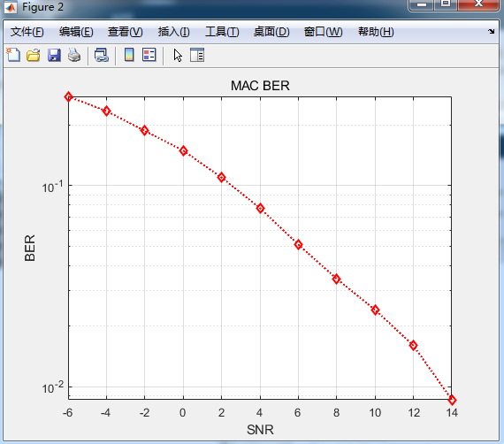
Task: Dock figure using arrow at menu bar end
Action: click(491, 31)
